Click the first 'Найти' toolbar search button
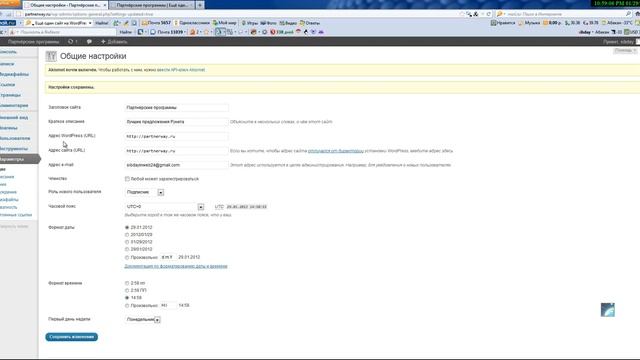 pos(102,23)
